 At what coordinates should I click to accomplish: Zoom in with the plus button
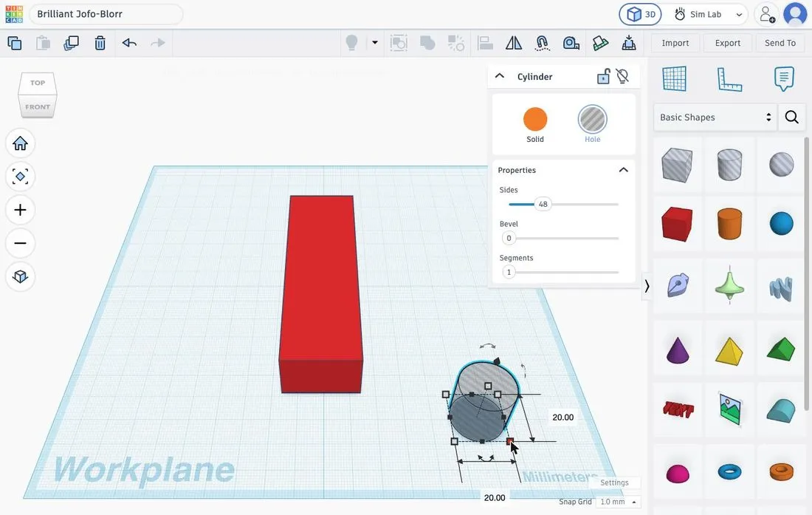20,210
